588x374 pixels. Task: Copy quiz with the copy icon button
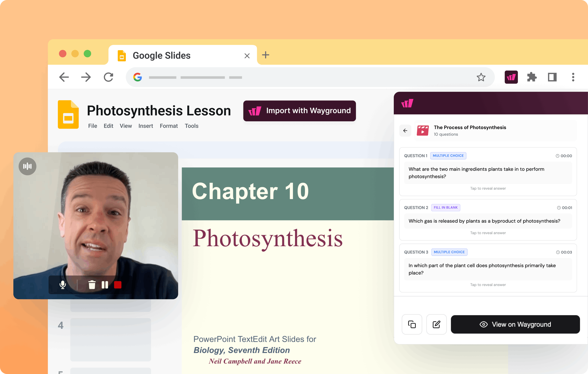click(x=412, y=324)
